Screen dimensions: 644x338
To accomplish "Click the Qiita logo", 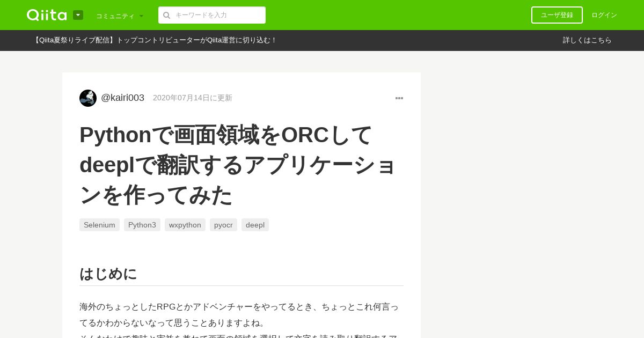I will tap(47, 15).
